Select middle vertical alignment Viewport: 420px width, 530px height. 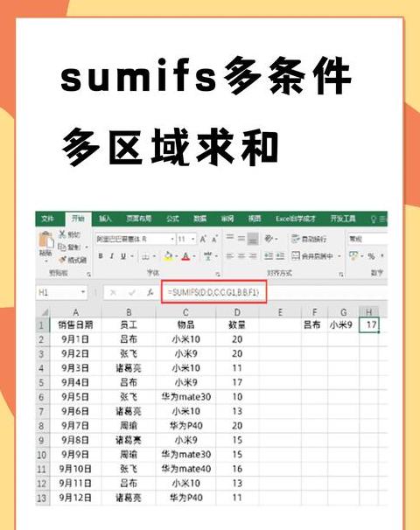click(x=241, y=238)
